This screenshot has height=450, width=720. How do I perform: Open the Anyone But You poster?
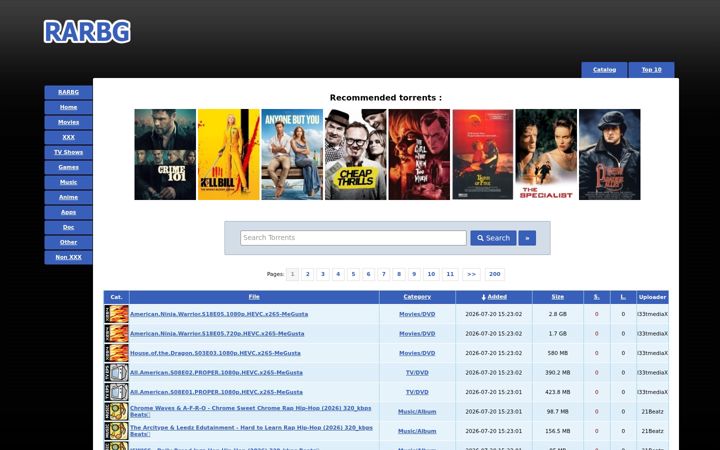292,154
